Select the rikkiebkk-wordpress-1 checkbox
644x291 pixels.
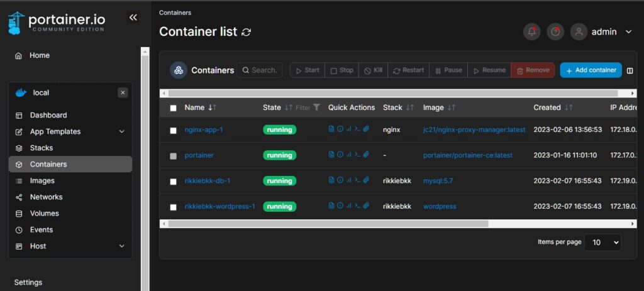coord(174,207)
